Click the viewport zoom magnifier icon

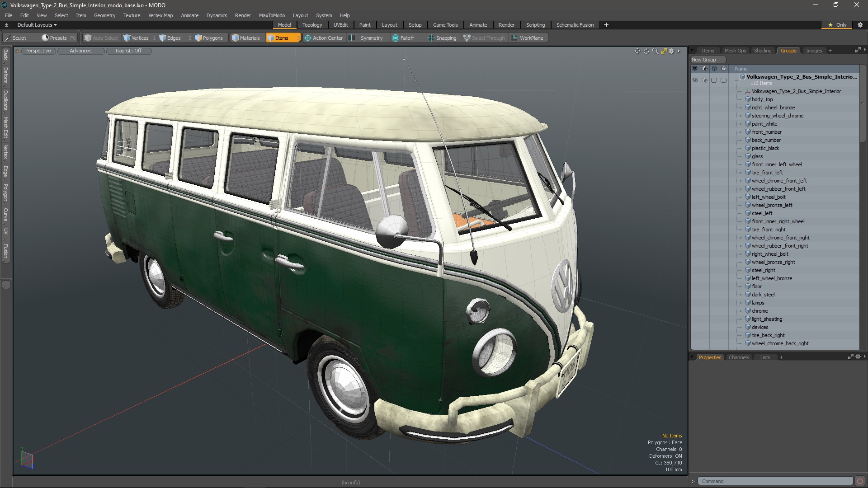pos(655,51)
